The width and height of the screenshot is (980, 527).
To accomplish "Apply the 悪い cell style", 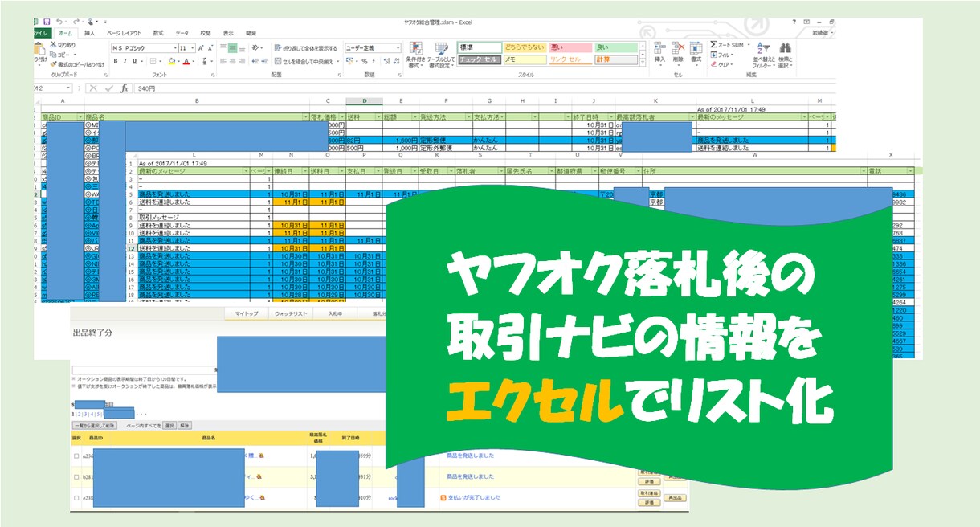I will (570, 48).
